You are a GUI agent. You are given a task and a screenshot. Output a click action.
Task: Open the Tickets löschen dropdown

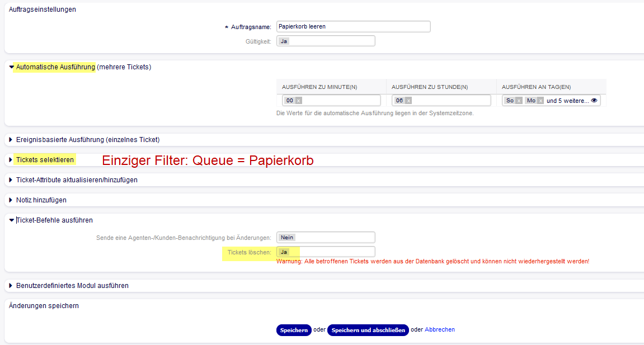click(326, 252)
